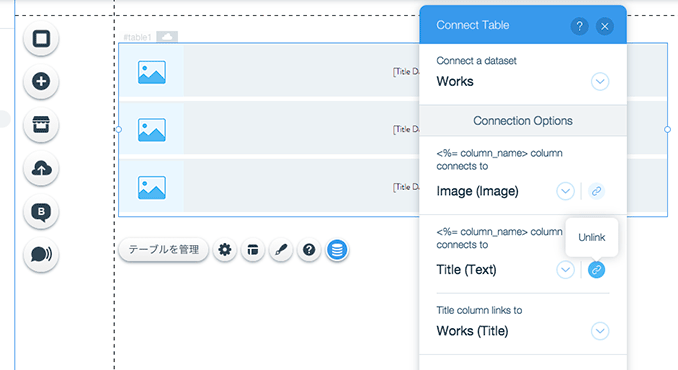This screenshot has width=678, height=370.
Task: Click the image placeholder in third table row
Action: (152, 187)
